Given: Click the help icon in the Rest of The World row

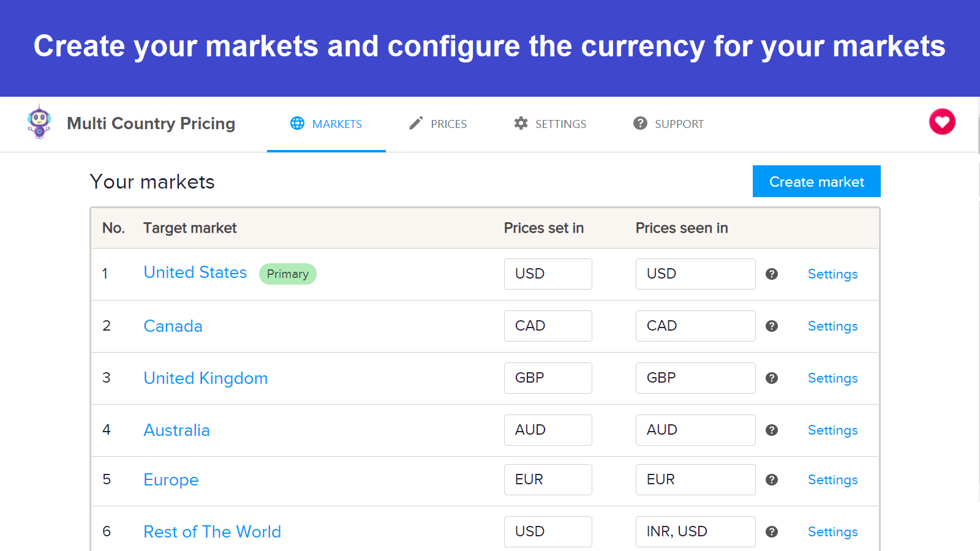Looking at the screenshot, I should tap(771, 531).
